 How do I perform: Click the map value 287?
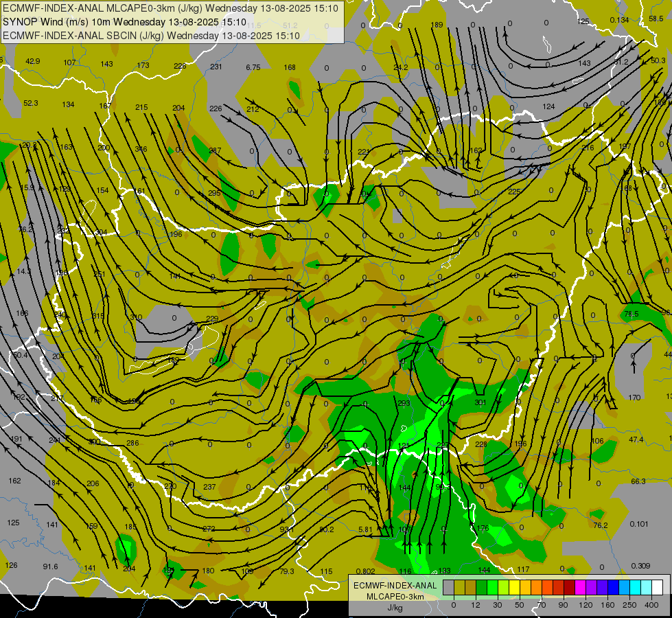tap(215, 150)
